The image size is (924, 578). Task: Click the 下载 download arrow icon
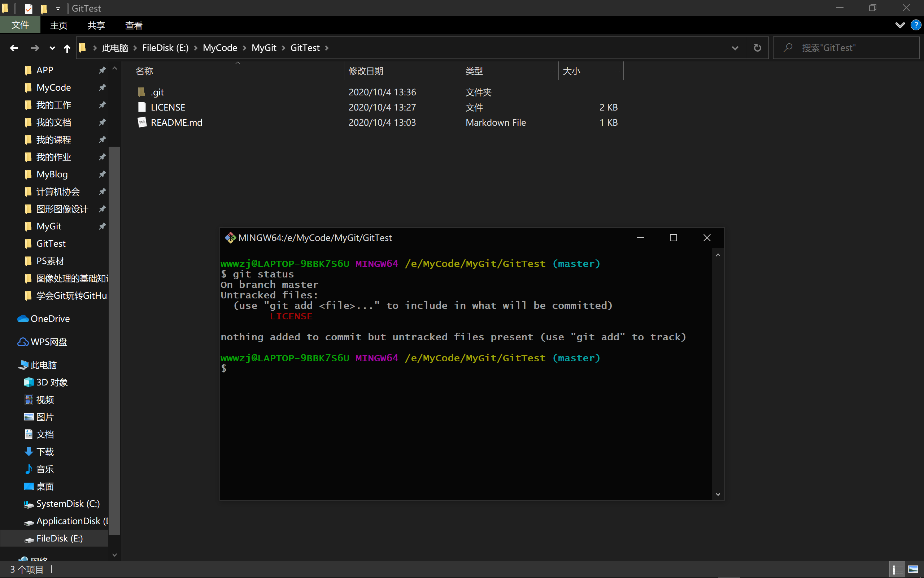pos(29,452)
